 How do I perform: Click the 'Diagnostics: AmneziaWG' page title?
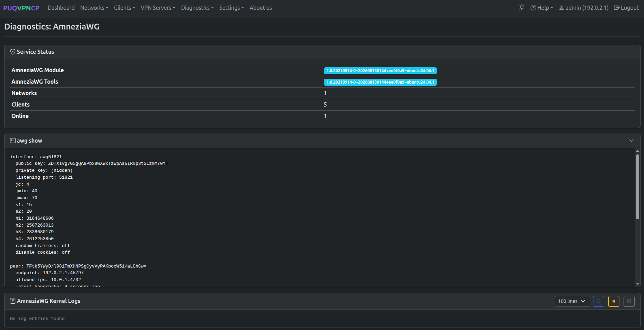[x=52, y=27]
